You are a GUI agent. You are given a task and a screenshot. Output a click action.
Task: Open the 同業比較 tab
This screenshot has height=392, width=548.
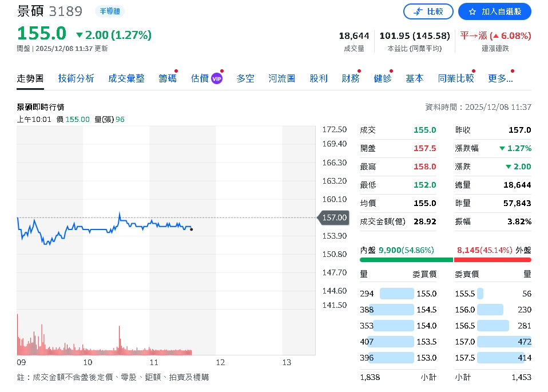[x=455, y=78]
